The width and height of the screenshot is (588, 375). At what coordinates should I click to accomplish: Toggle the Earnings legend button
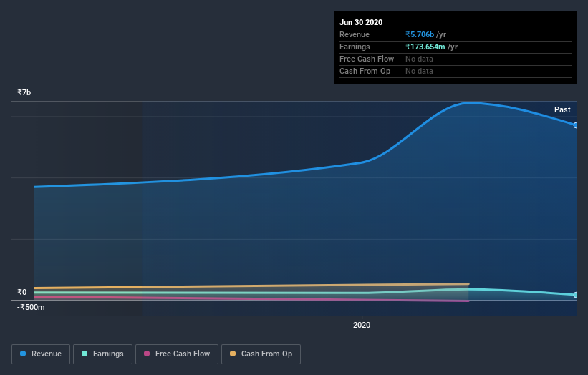coord(102,354)
